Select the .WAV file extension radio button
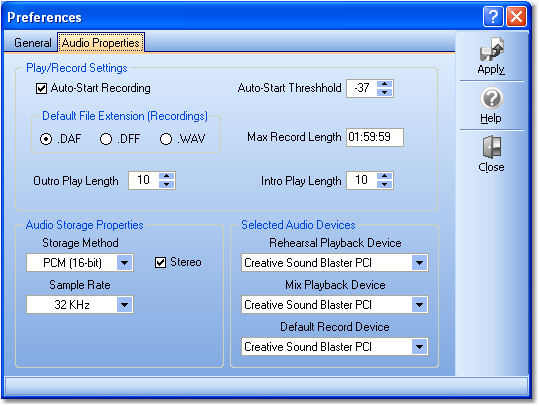This screenshot has height=406, width=539. pos(166,139)
